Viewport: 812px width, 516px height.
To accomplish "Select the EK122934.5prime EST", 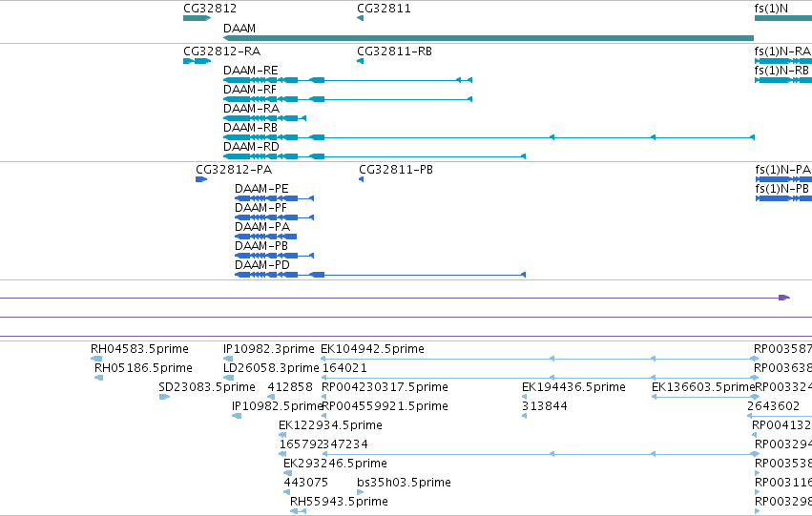I will [x=330, y=425].
